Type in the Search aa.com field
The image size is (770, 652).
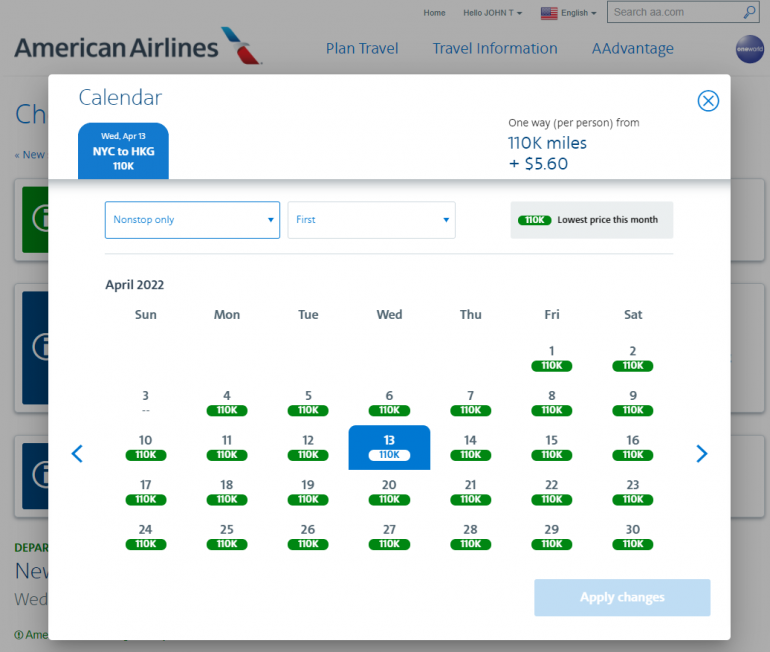point(675,13)
